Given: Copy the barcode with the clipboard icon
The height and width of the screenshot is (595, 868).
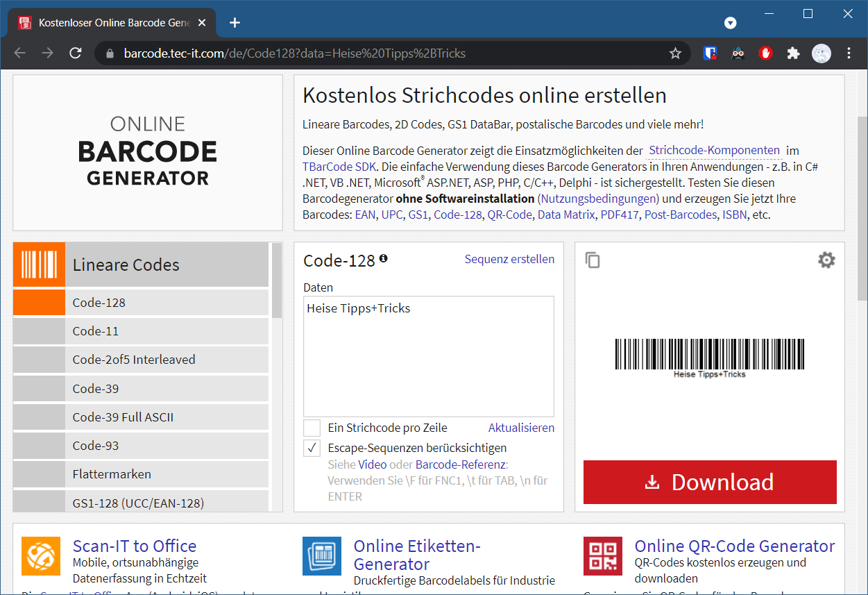Looking at the screenshot, I should (x=592, y=260).
